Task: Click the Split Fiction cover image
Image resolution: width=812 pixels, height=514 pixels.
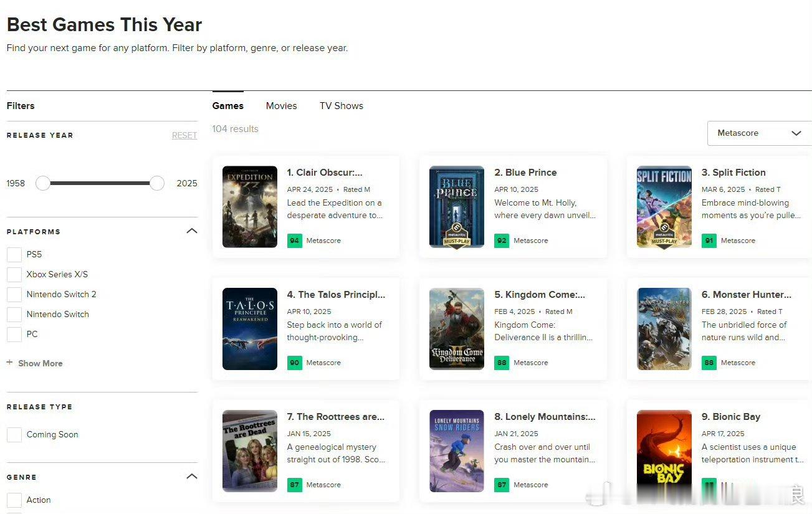Action: [x=664, y=207]
